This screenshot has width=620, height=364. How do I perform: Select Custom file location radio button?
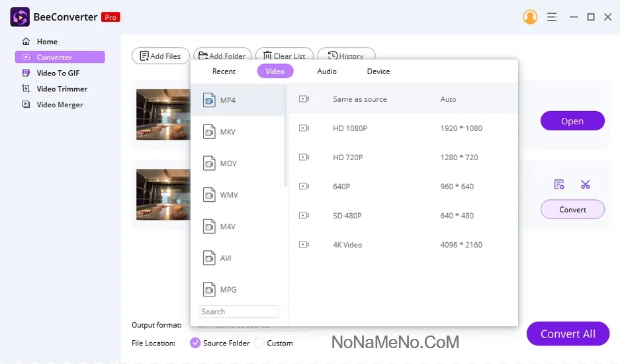[x=259, y=343]
